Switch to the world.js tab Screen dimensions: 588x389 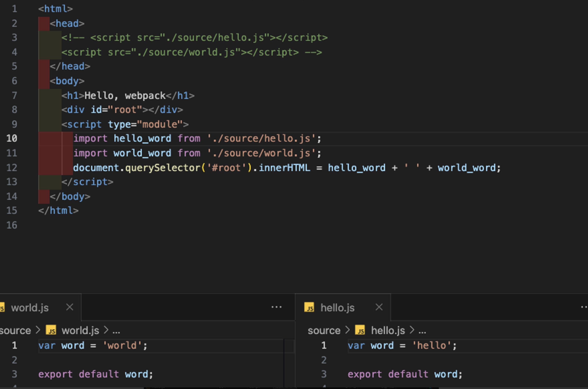tap(30, 308)
